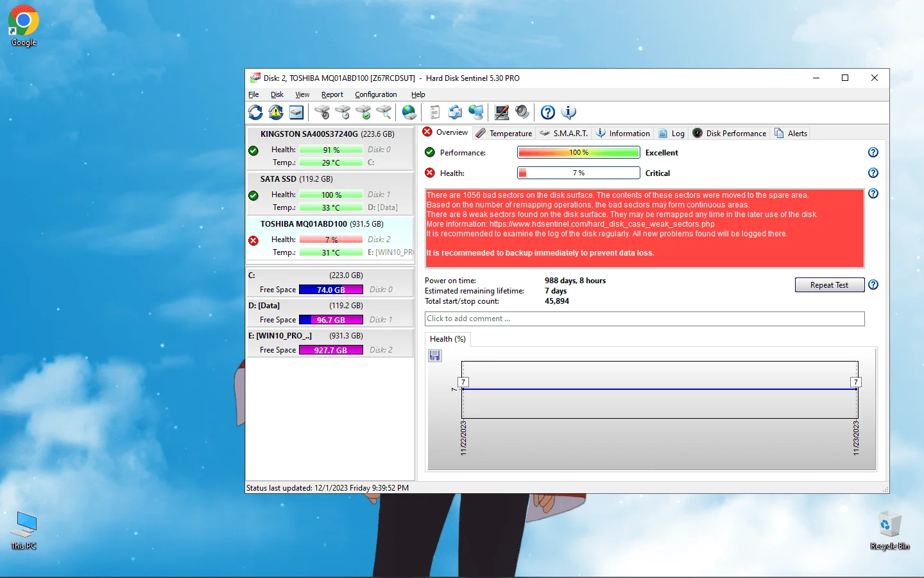
Task: Click the Repeat Test button
Action: coord(829,285)
